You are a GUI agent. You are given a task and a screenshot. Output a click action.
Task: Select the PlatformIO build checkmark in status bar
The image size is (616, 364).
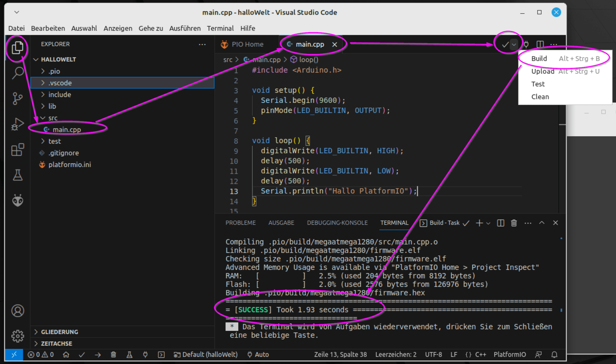tap(82, 355)
